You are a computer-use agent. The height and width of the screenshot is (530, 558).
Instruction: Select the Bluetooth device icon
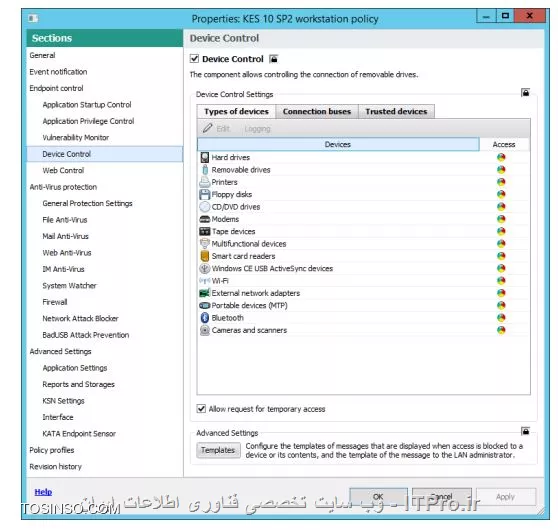pos(205,318)
